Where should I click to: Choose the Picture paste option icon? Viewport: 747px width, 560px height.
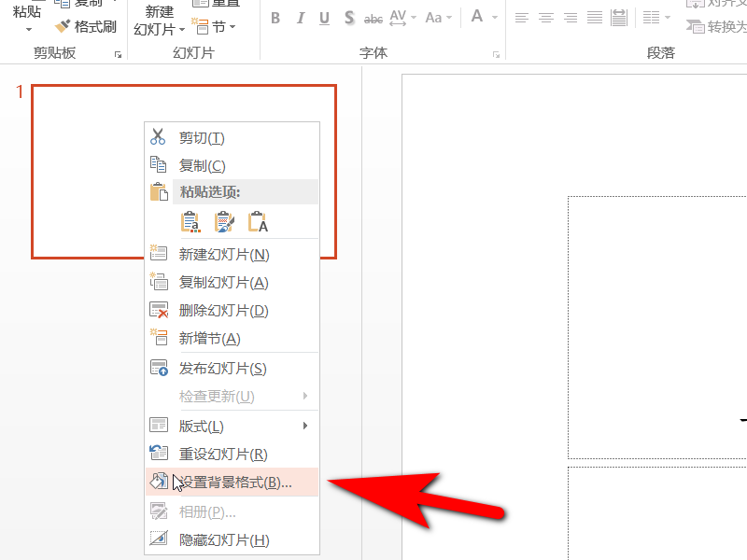[x=224, y=222]
